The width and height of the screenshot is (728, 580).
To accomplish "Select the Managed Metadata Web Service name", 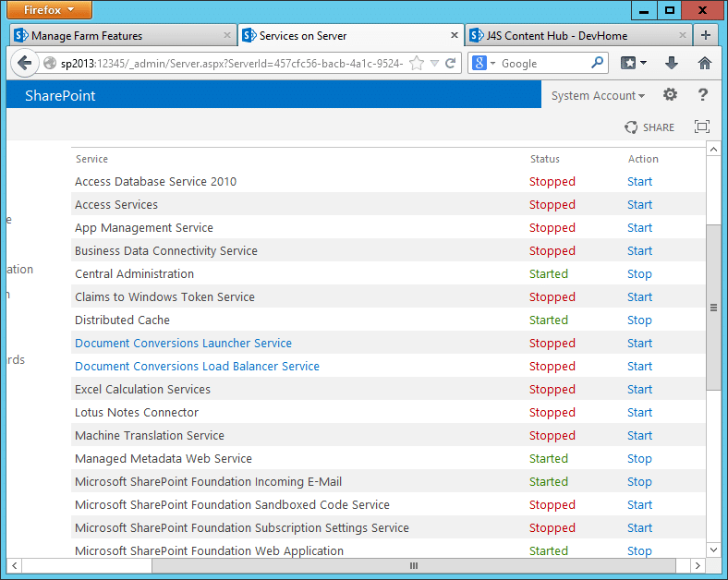I will (x=164, y=458).
